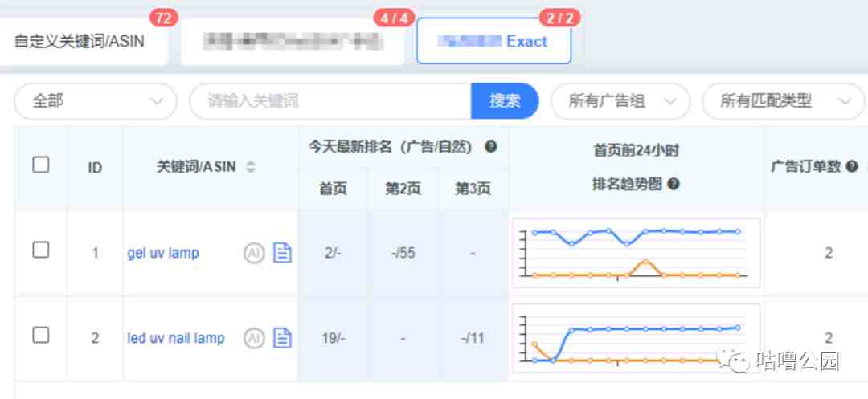Click the 第2页 column header
868x399 pixels.
403,189
